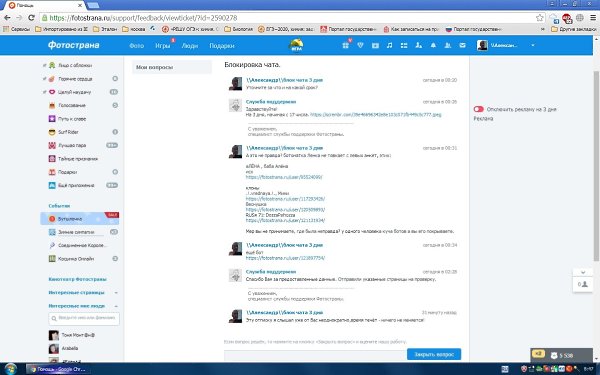Open the Игры menu in top navigation

(x=163, y=46)
